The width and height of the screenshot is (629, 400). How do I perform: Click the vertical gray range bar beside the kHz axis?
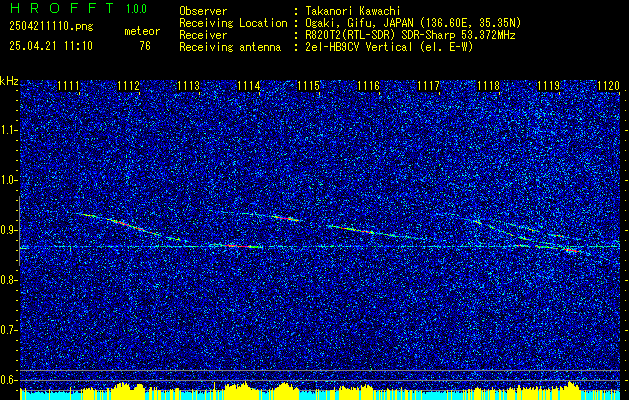point(19,231)
